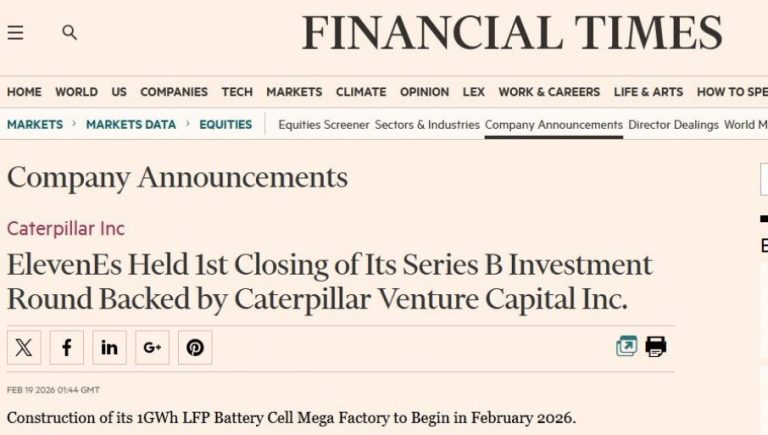Open article in new window icon

pyautogui.click(x=626, y=347)
